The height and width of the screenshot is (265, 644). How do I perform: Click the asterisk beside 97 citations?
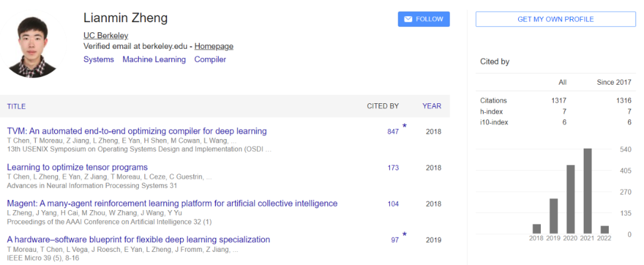[x=404, y=235]
